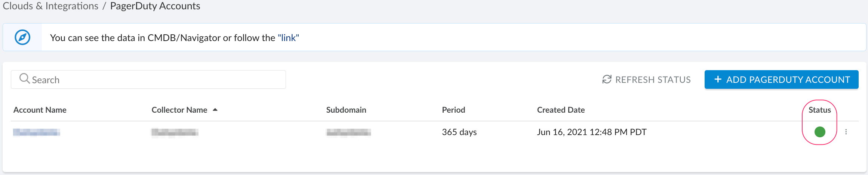The width and height of the screenshot is (868, 175).
Task: Click the Jun 16, 2021 created date cell
Action: tap(591, 132)
